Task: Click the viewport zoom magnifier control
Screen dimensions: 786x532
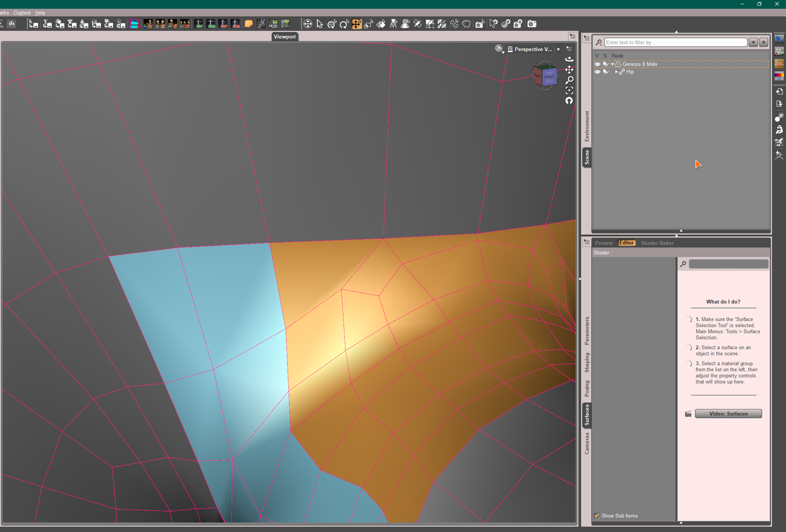Action: 569,80
